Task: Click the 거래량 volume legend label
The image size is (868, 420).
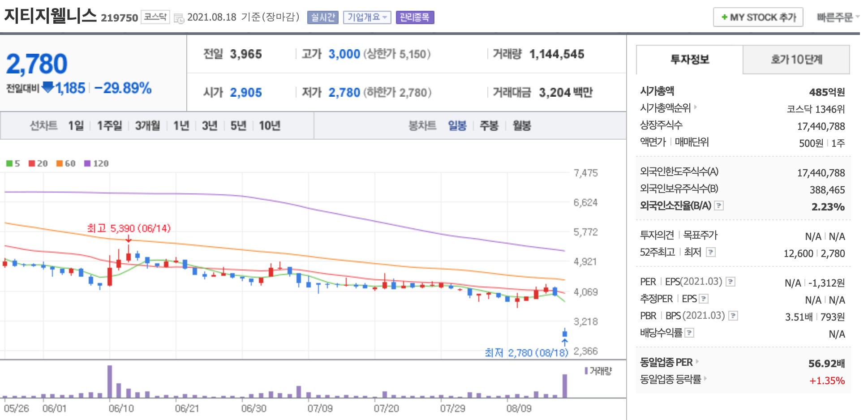Action: 598,371
